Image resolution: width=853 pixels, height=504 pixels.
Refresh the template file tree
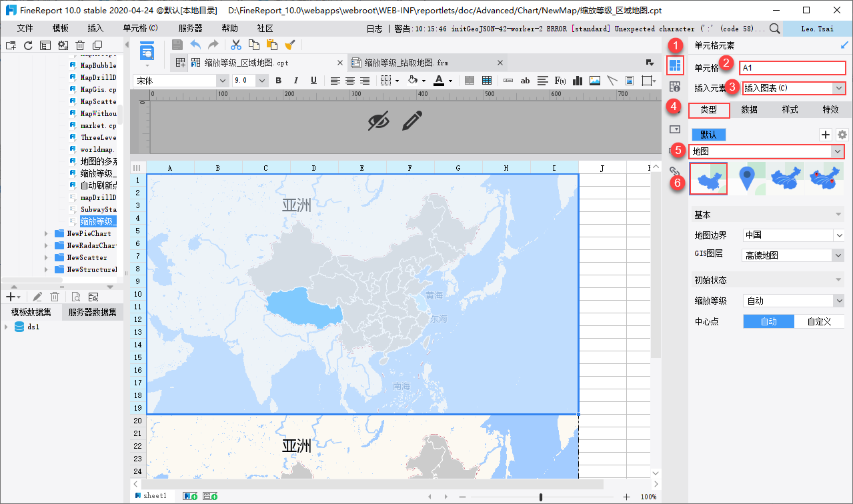click(x=28, y=45)
